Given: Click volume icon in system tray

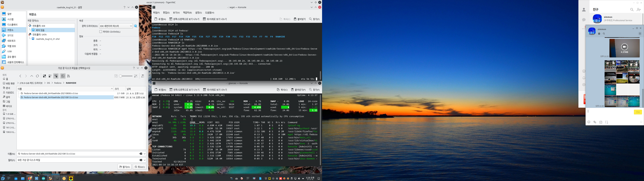Looking at the screenshot, I should point(299,178).
